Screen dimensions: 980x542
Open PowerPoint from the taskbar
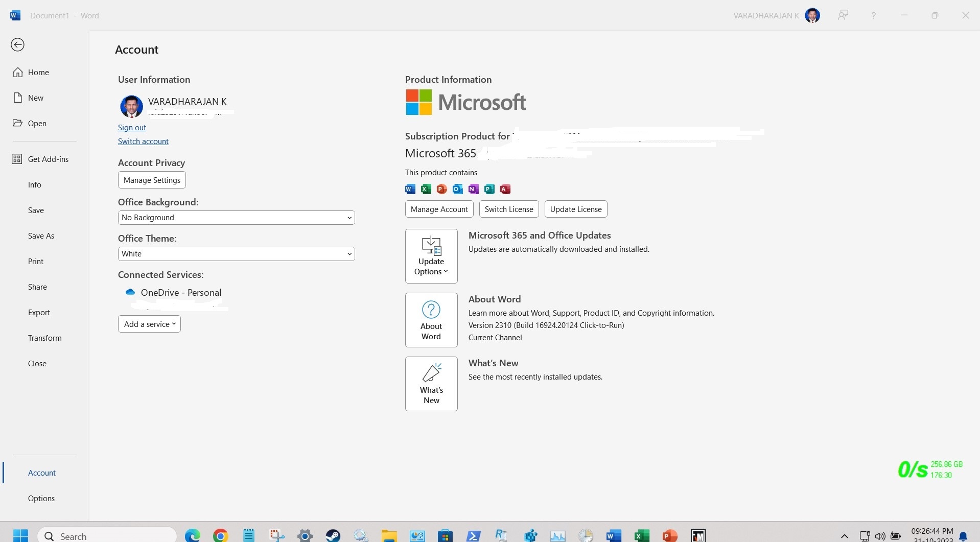tap(670, 536)
